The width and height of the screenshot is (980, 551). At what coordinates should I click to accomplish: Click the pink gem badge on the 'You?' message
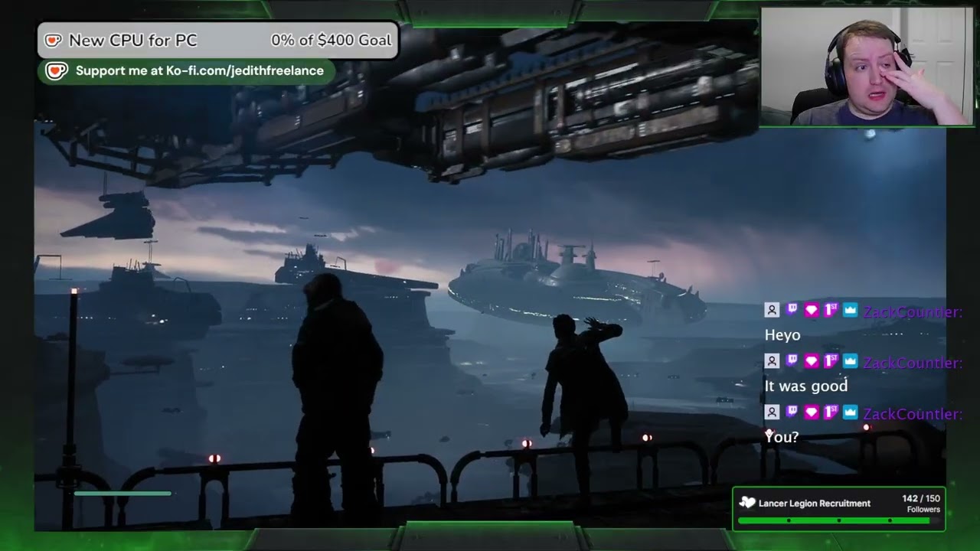[x=811, y=412]
